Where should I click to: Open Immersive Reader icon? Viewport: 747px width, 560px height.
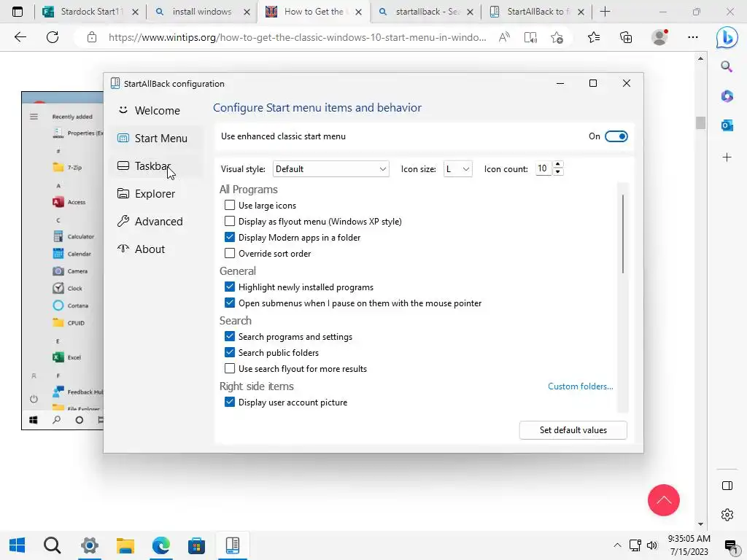pyautogui.click(x=530, y=37)
